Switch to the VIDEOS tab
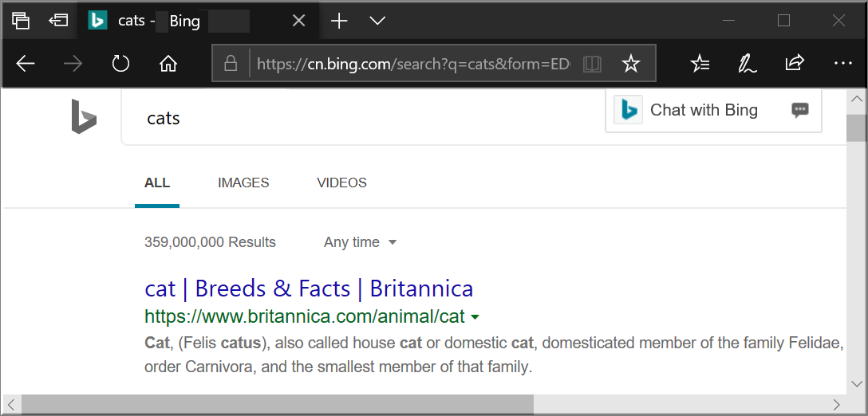868x416 pixels. (341, 182)
